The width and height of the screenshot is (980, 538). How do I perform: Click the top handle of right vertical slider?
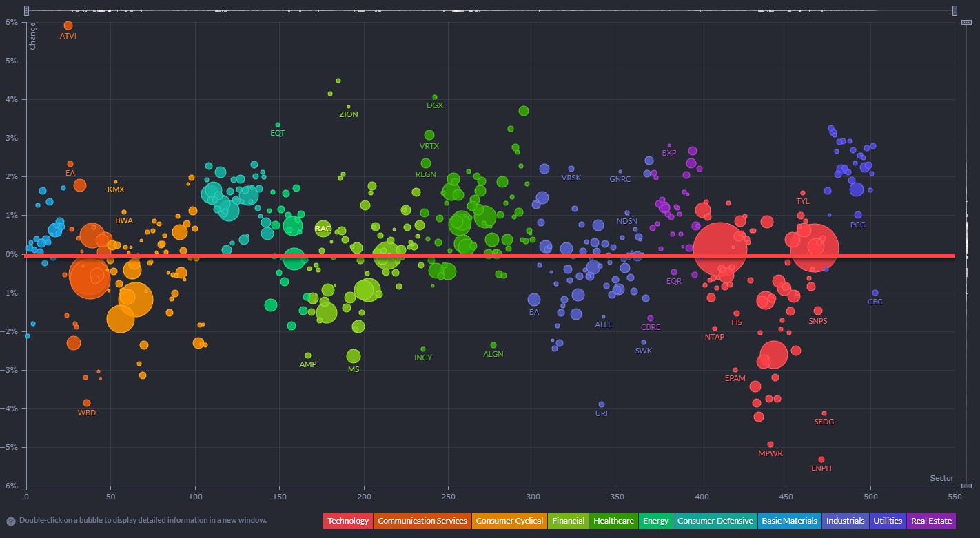tap(967, 22)
